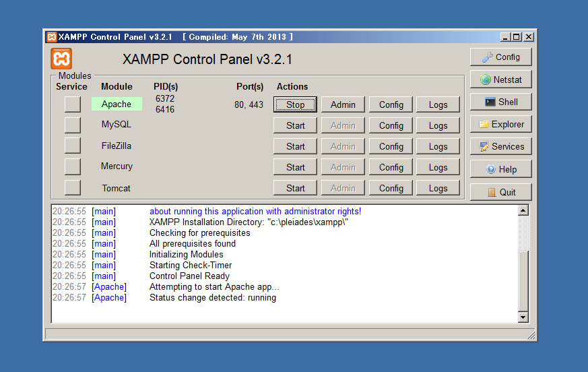
Task: Open Mercury Logs menu
Action: click(x=438, y=167)
